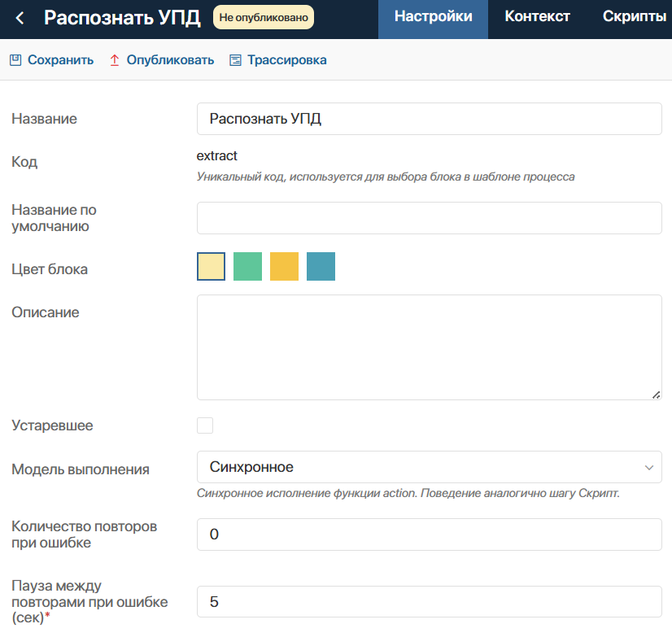Select the pale yellow block color
The image size is (672, 637).
[212, 267]
